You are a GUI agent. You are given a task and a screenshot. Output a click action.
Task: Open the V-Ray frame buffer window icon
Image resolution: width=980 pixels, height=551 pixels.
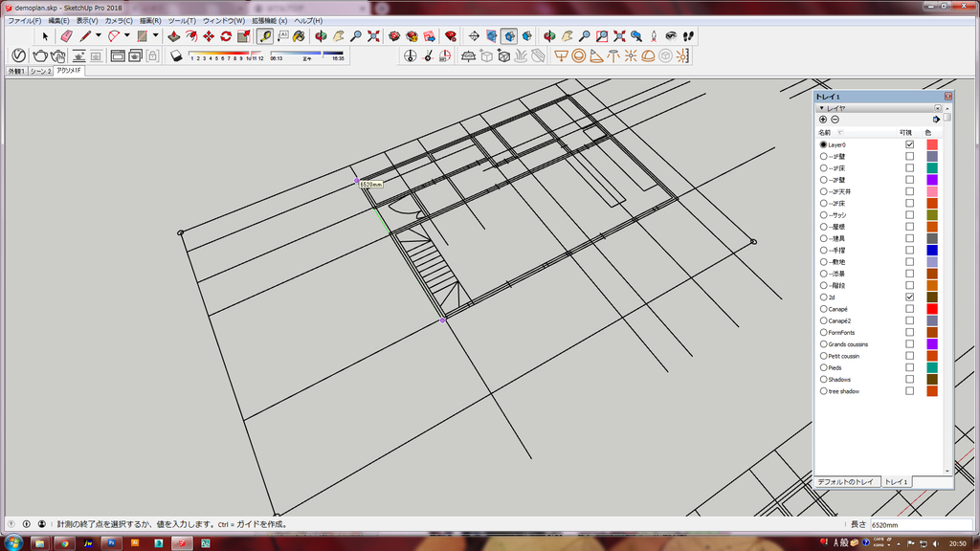point(117,55)
